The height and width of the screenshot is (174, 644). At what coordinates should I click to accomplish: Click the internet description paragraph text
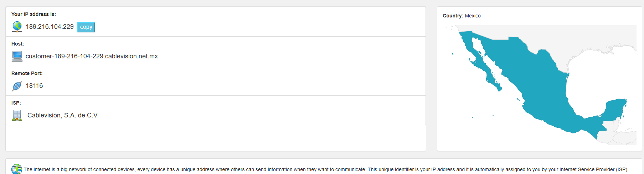pyautogui.click(x=326, y=169)
